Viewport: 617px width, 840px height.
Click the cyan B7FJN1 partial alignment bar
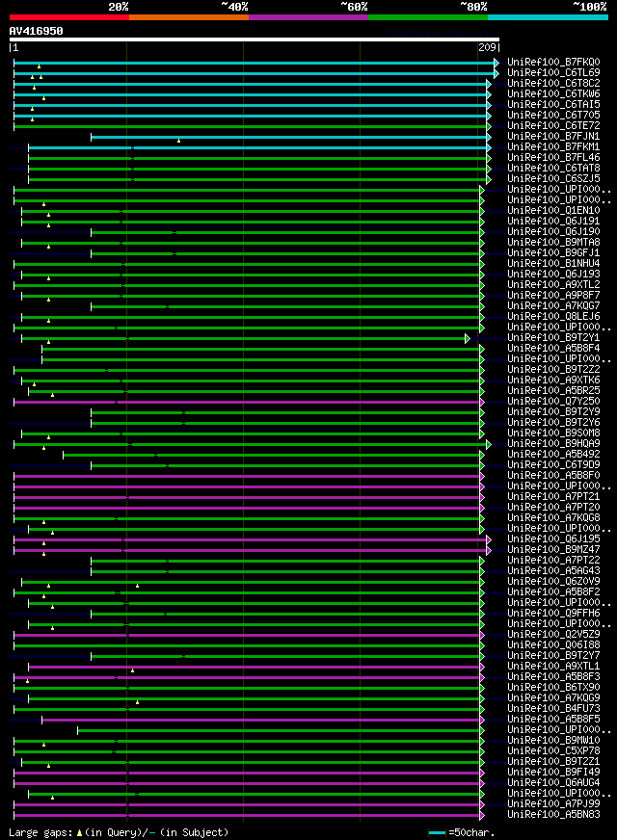click(x=289, y=137)
